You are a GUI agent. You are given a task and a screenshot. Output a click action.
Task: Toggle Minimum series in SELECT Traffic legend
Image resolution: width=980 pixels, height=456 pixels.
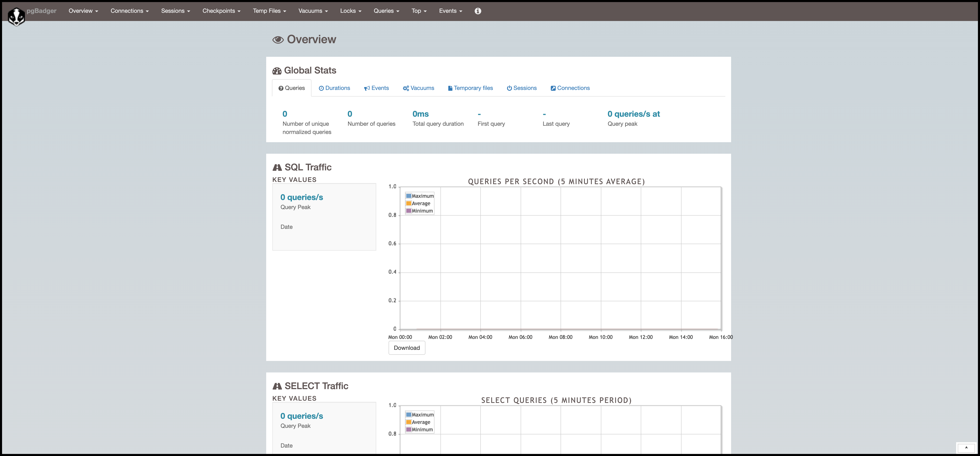[x=422, y=429]
